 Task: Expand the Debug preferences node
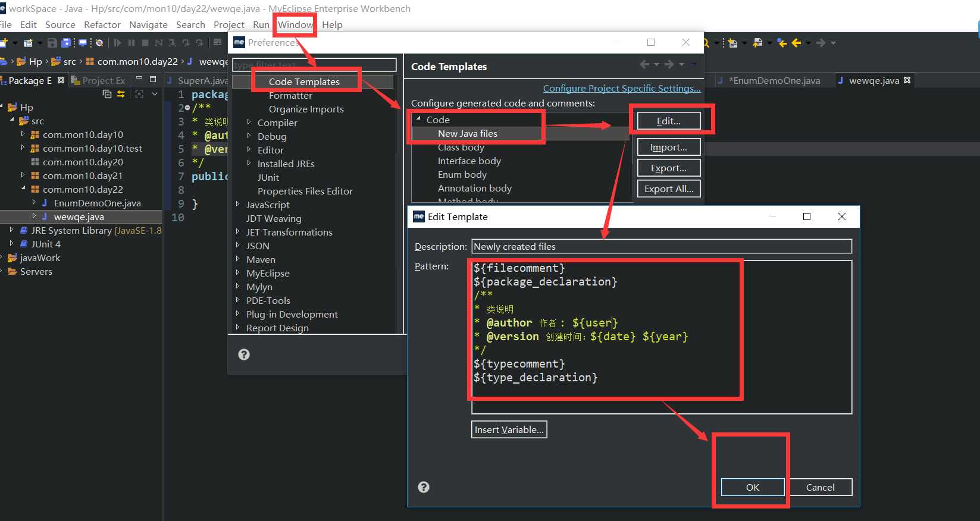pyautogui.click(x=249, y=136)
